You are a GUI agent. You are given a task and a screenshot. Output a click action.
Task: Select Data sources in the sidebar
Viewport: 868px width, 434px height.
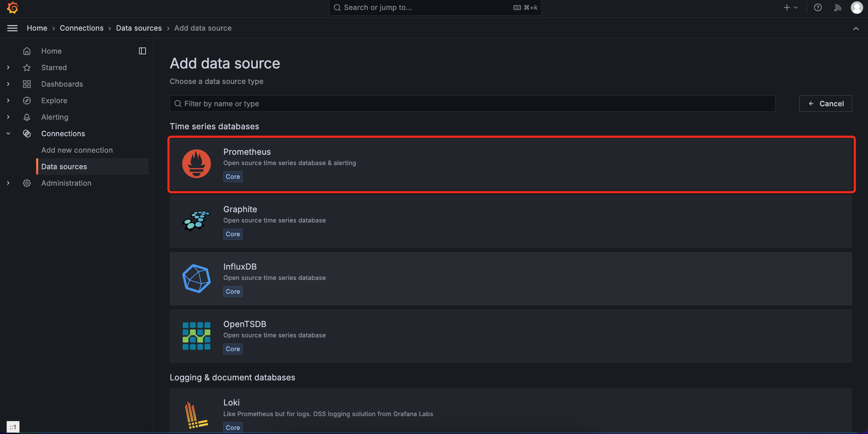click(x=93, y=166)
